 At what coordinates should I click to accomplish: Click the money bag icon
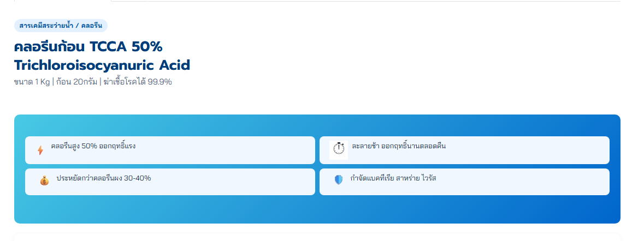click(44, 180)
